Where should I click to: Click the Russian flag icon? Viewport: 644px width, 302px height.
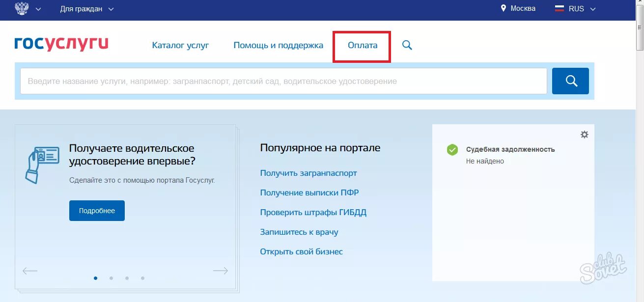pyautogui.click(x=559, y=9)
